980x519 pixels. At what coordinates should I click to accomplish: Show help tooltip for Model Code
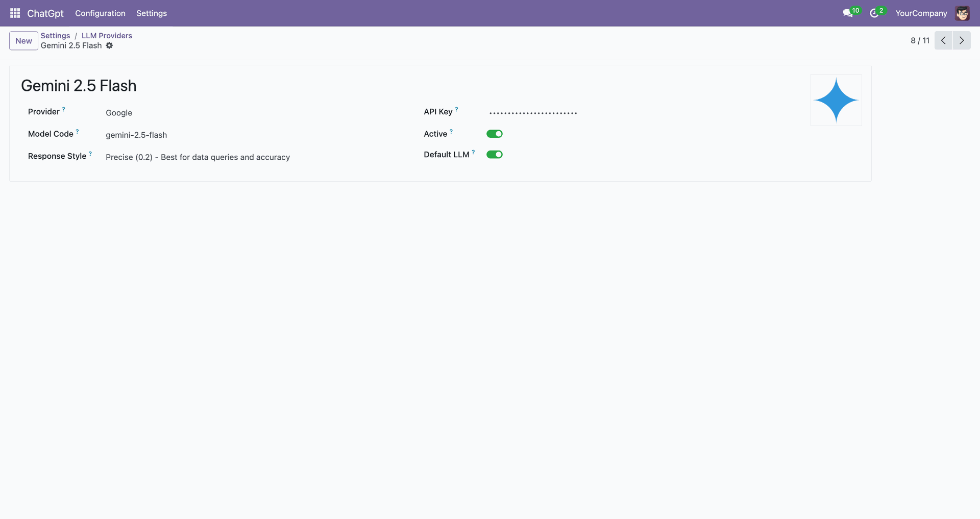[78, 131]
